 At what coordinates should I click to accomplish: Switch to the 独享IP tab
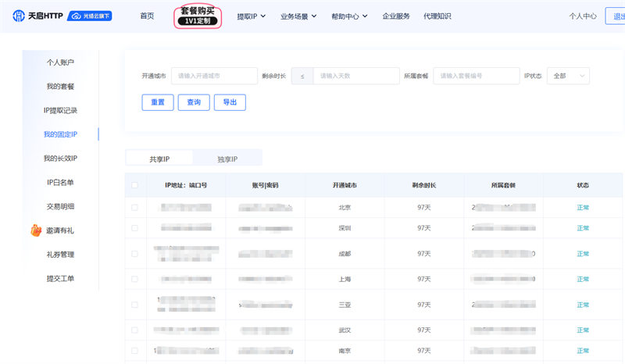click(x=227, y=159)
